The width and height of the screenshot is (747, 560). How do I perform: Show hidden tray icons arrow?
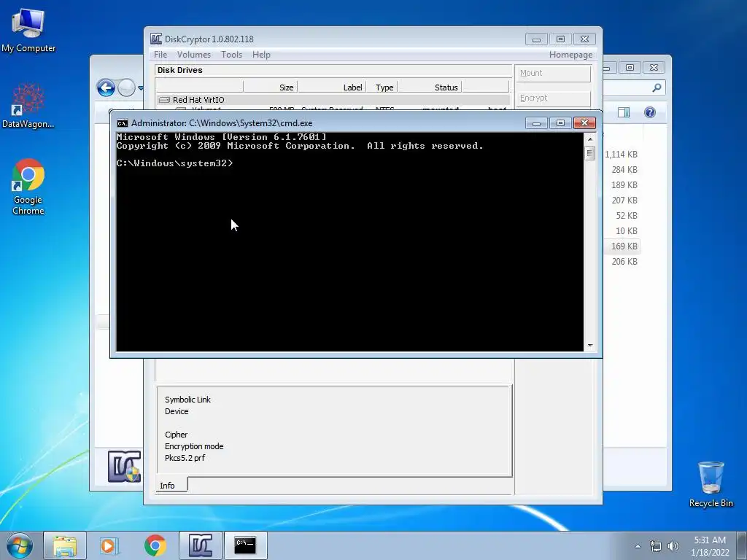point(638,546)
